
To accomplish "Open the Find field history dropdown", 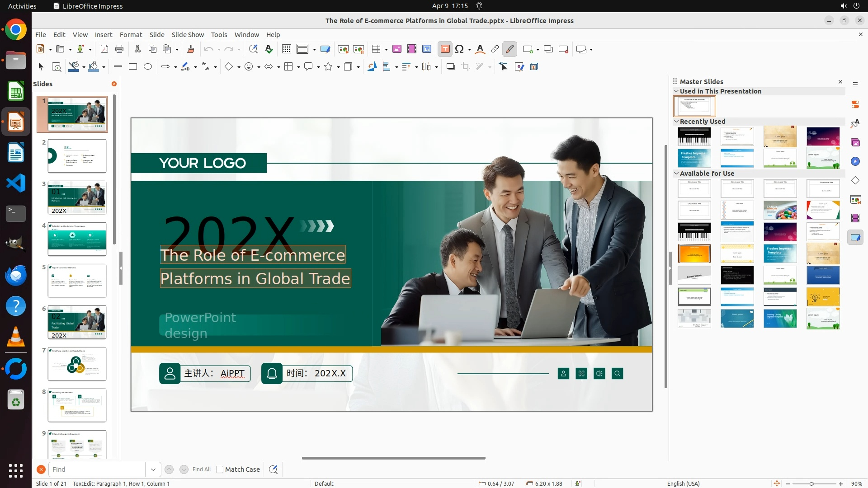I will [x=153, y=469].
